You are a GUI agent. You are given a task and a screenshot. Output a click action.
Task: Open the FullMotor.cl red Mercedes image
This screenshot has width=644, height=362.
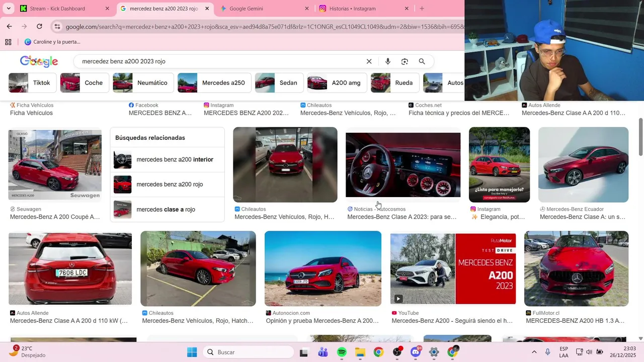click(x=576, y=268)
